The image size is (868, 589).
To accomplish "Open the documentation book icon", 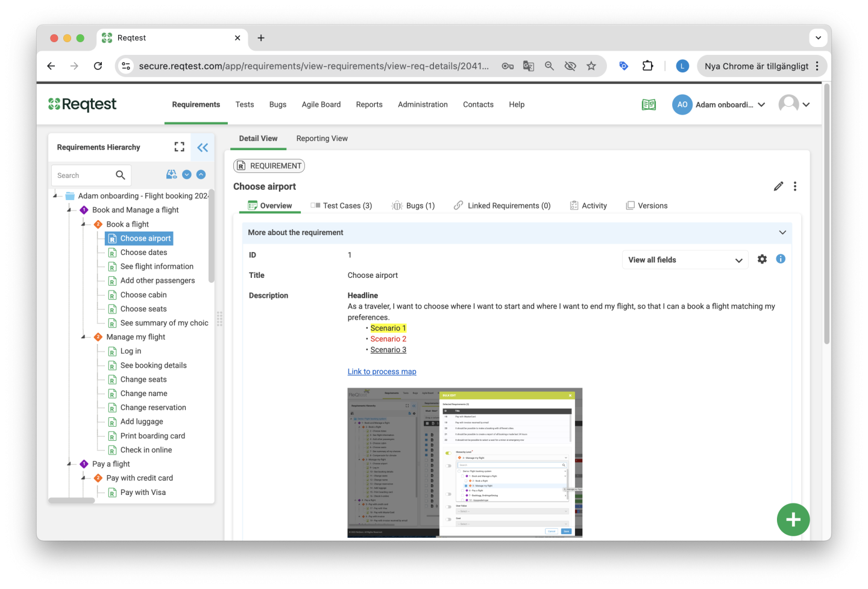I will (649, 105).
